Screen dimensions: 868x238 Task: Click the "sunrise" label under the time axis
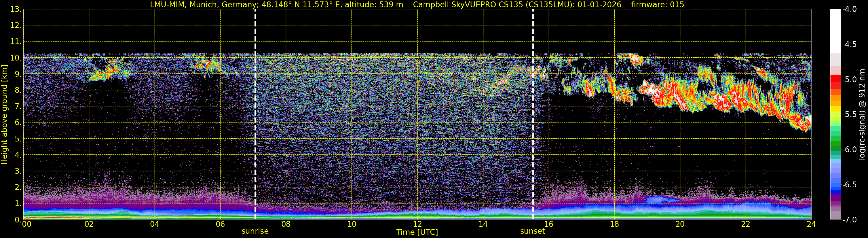tap(255, 231)
